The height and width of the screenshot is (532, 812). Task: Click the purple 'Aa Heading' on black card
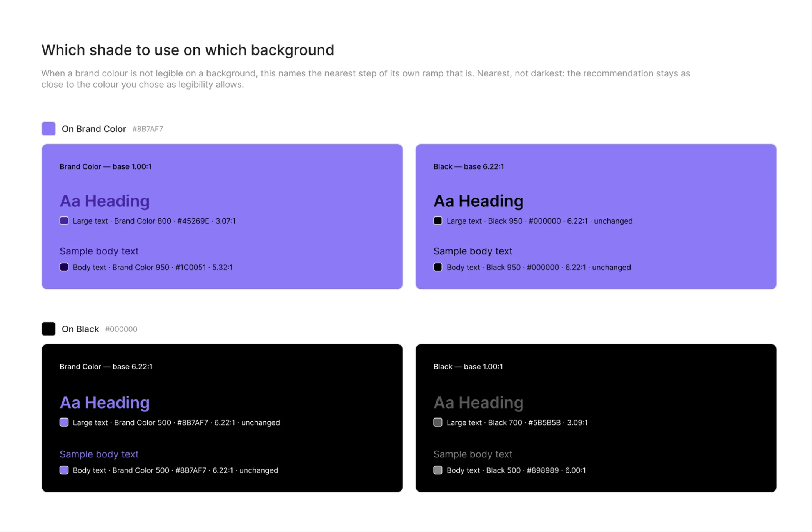[x=105, y=402]
